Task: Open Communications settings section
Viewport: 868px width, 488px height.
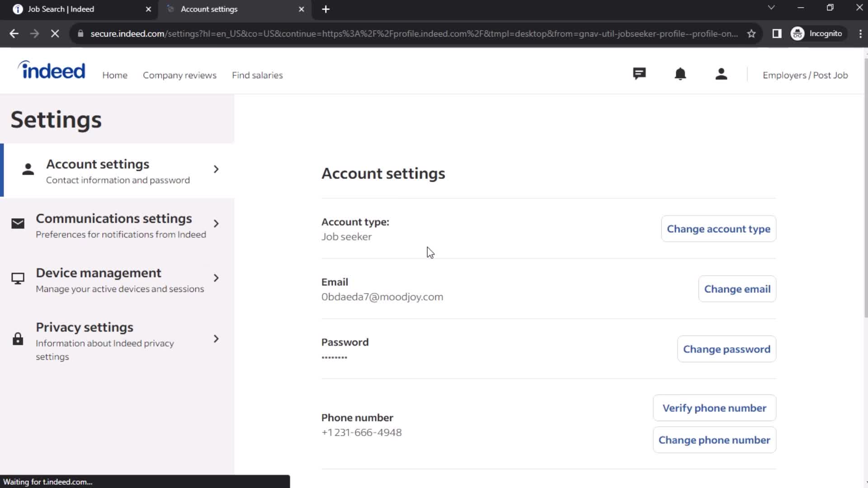Action: (117, 225)
